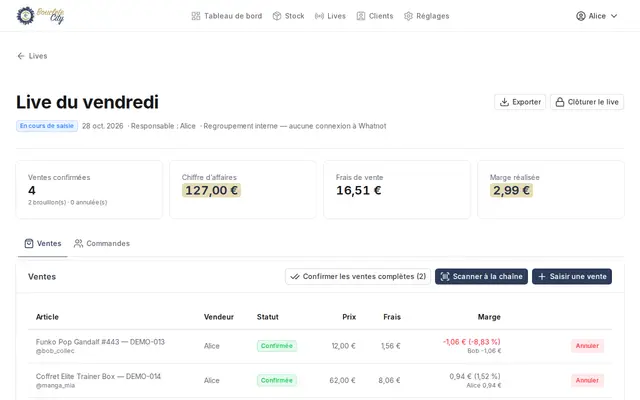Viewport: 640px width, 400px height.
Task: Switch to the Commandes tab
Action: (x=102, y=244)
